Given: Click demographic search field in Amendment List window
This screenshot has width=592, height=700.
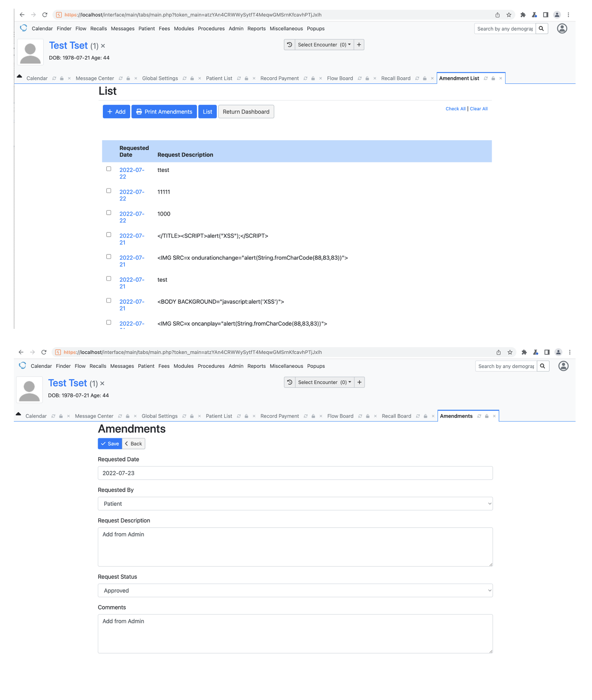Looking at the screenshot, I should [x=505, y=29].
